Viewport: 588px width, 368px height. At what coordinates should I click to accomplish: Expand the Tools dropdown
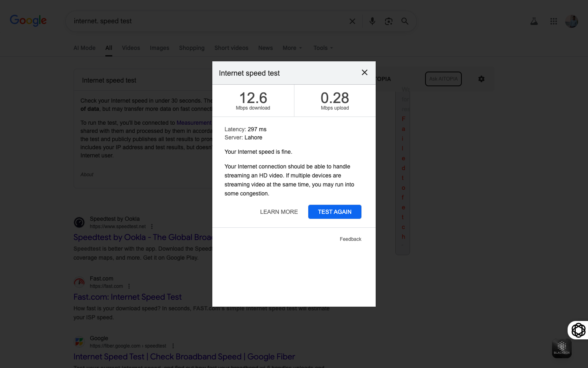323,48
